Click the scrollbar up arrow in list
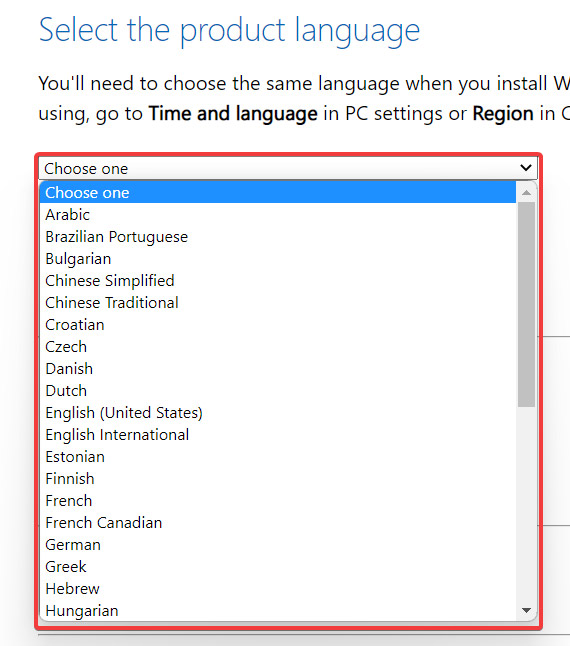This screenshot has height=646, width=570. coord(526,192)
